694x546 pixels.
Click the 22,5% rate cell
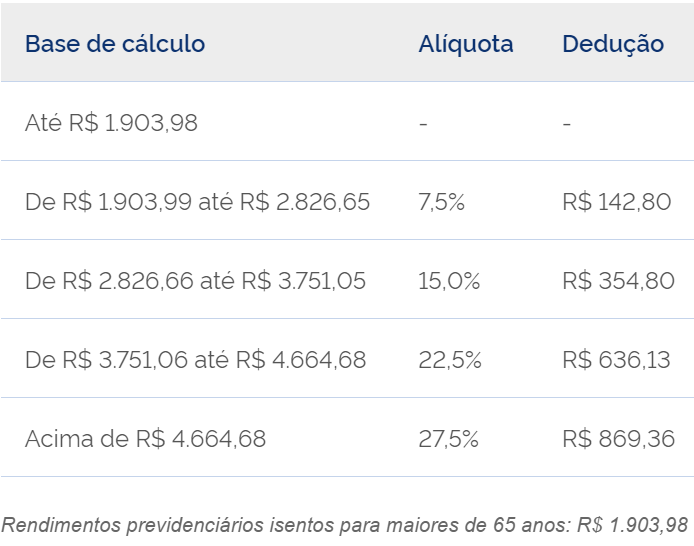tap(449, 360)
